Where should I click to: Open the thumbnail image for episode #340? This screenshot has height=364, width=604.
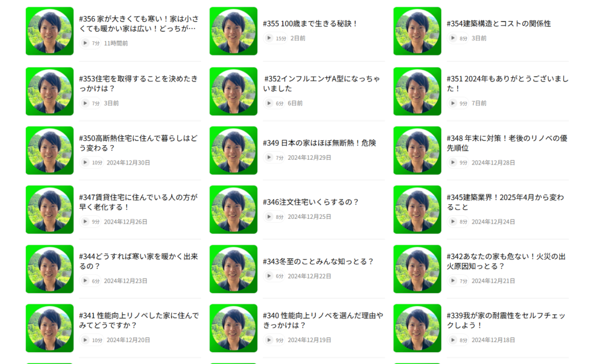point(234,328)
